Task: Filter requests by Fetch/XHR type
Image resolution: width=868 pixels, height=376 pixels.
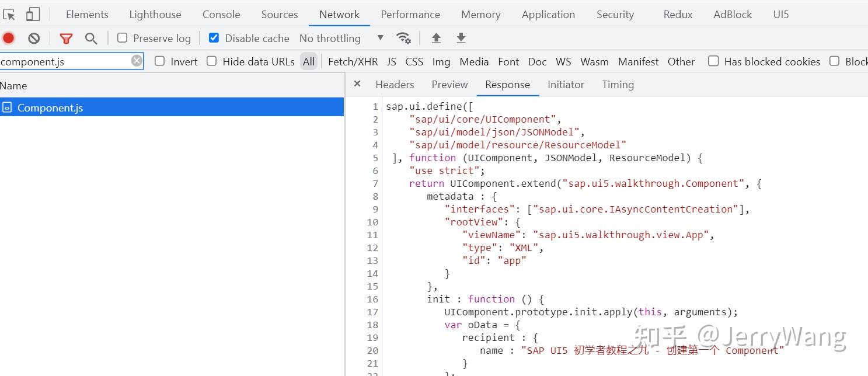Action: point(353,61)
